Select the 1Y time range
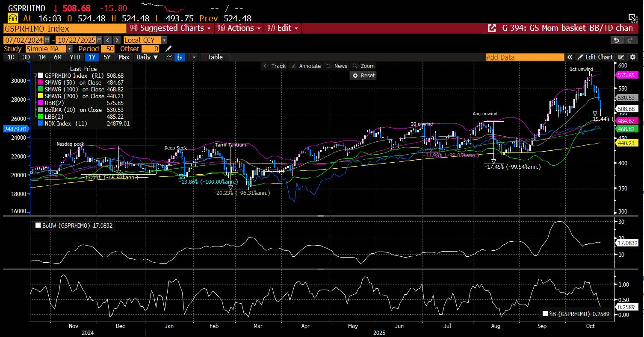The width and height of the screenshot is (644, 337). coord(92,57)
